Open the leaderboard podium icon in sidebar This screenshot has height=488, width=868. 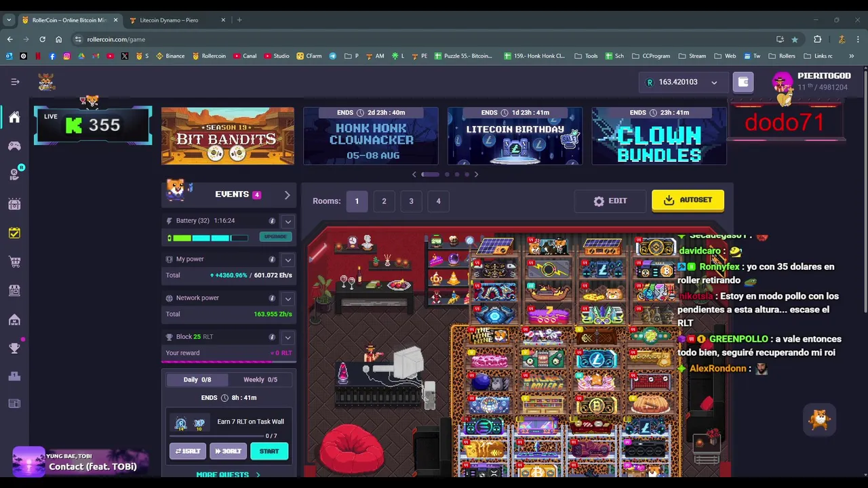click(x=14, y=376)
